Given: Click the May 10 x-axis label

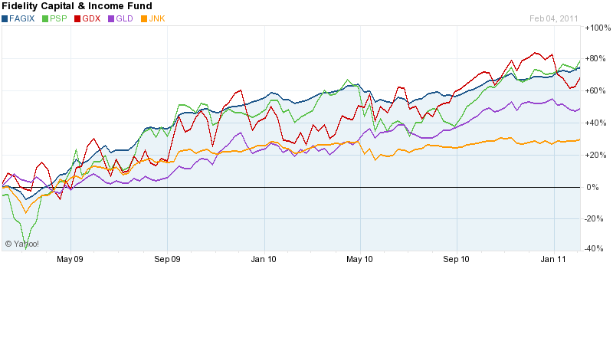Looking at the screenshot, I should [359, 259].
